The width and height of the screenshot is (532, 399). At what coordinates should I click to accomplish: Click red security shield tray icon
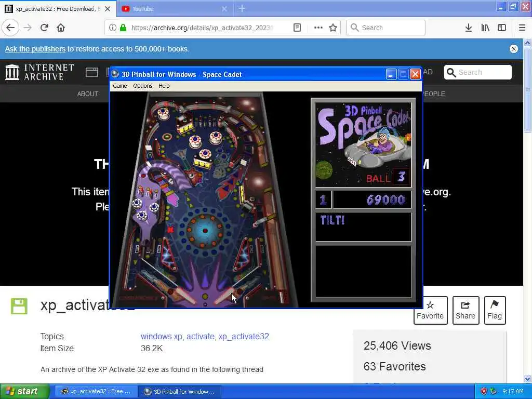point(484,391)
